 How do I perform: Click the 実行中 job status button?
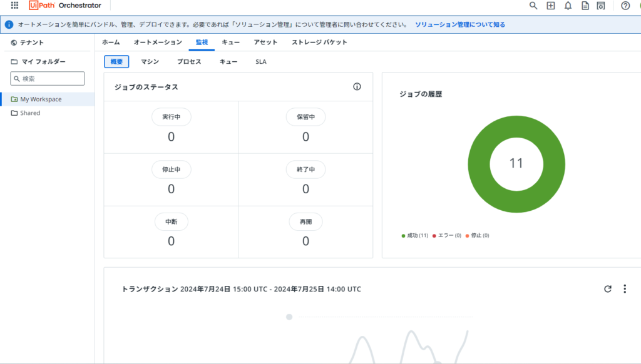click(172, 117)
